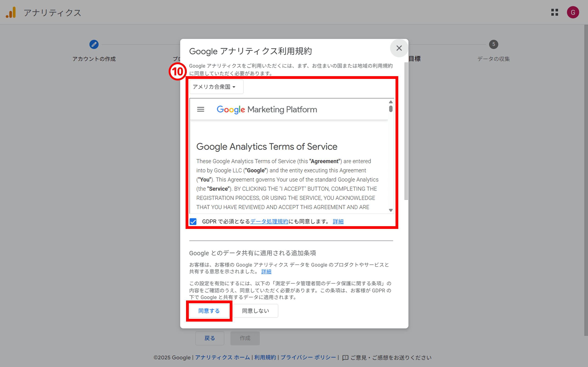Image resolution: width=588 pixels, height=367 pixels.
Task: Open 詳細 link beside GDPR checkbox
Action: [x=338, y=222]
